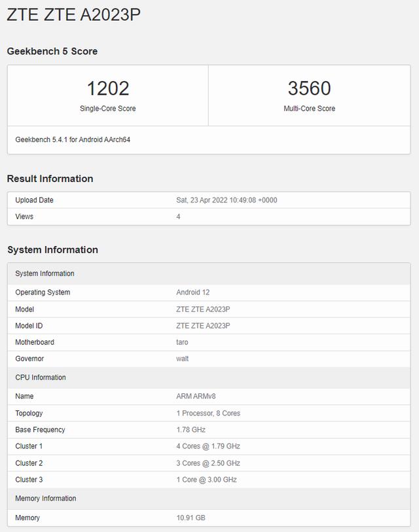This screenshot has height=532, width=419.
Task: Click the System Information section heading
Action: 52,250
